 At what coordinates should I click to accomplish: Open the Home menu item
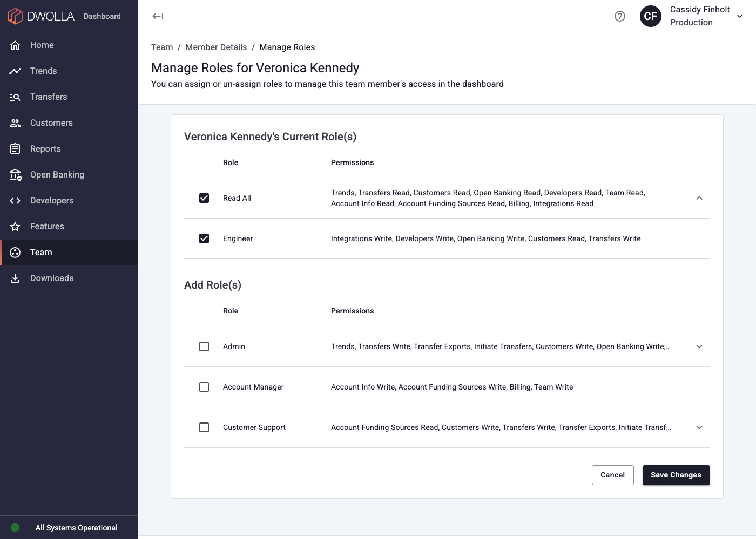point(69,45)
